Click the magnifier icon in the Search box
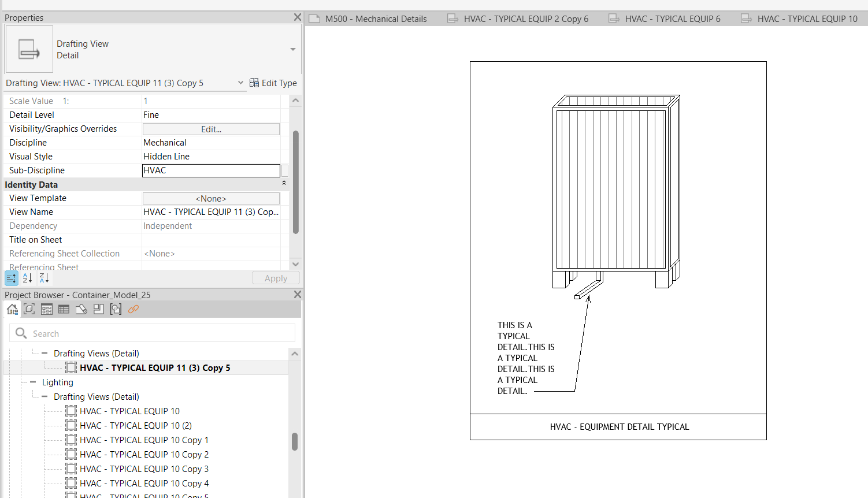Image resolution: width=868 pixels, height=498 pixels. 21,333
